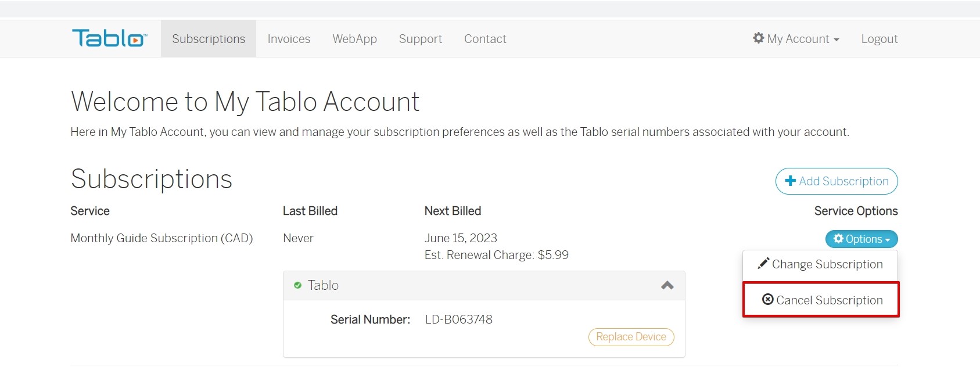Click the Welcome to My Tablo Account heading
Image resolution: width=980 pixels, height=388 pixels.
pyautogui.click(x=245, y=102)
